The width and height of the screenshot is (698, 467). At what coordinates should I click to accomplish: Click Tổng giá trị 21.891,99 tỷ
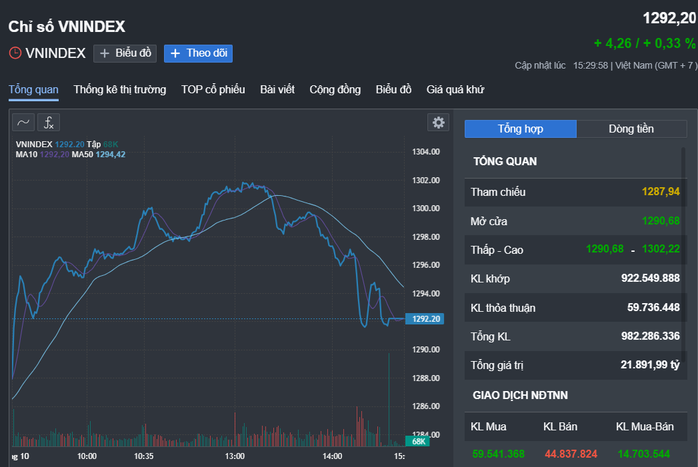coord(650,365)
